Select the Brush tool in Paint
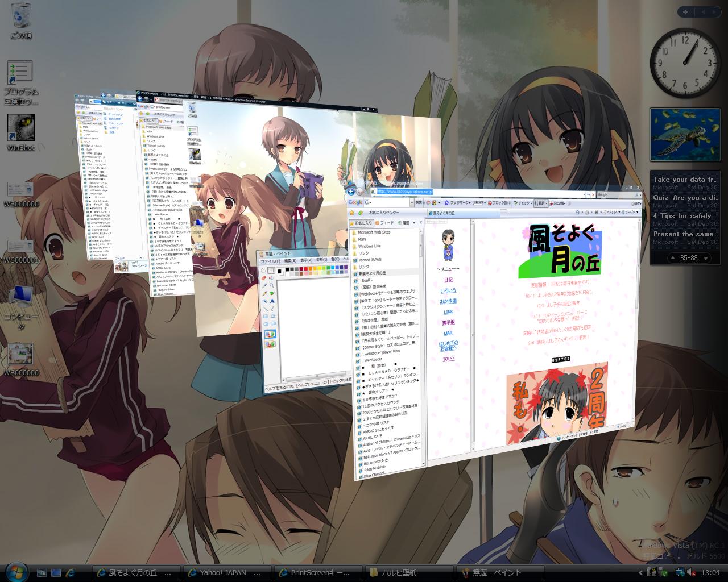 tap(272, 293)
